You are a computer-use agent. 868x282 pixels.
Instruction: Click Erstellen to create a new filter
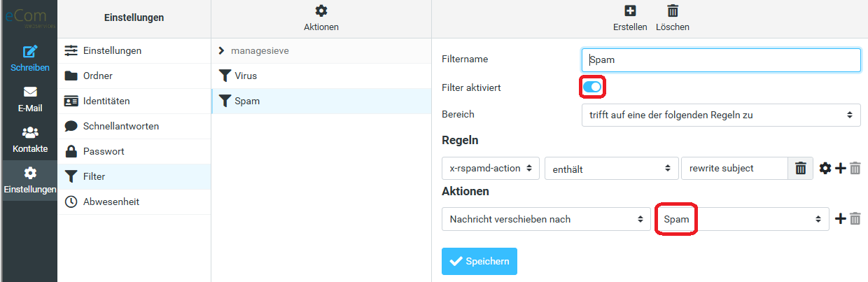(x=630, y=18)
